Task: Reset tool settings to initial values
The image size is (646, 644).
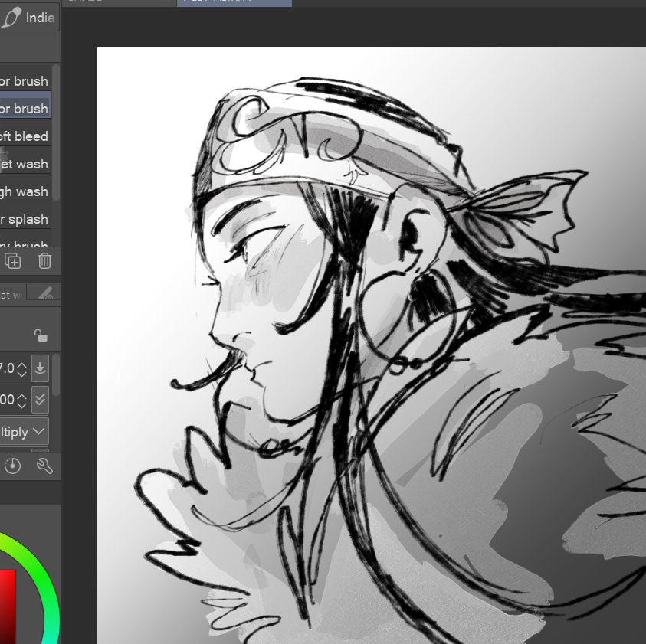Action: 12,466
